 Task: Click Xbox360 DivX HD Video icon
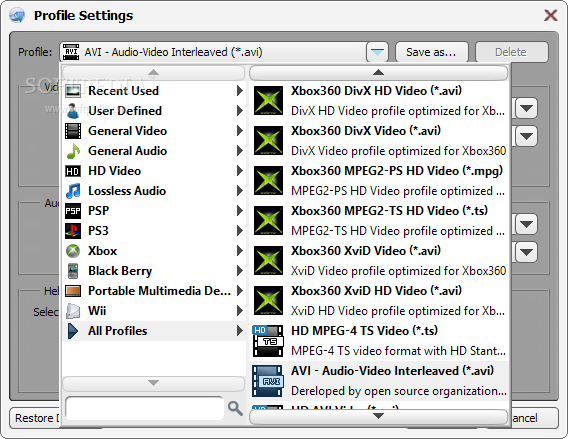pos(268,100)
